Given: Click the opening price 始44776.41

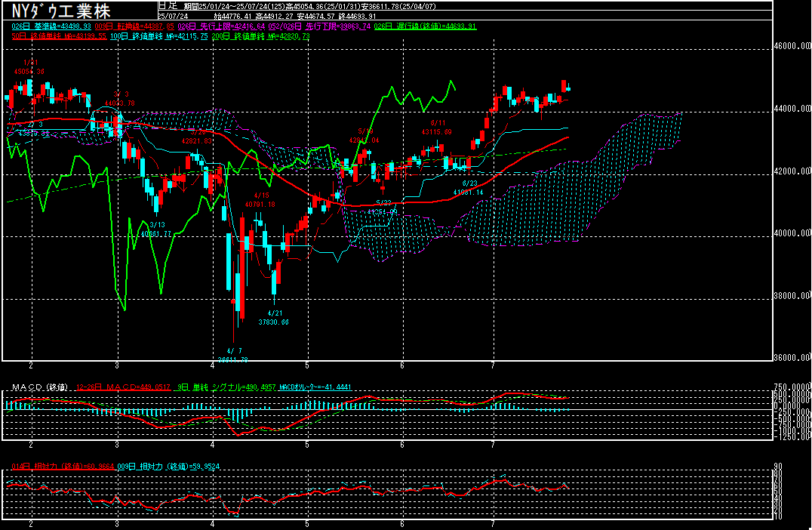Looking at the screenshot, I should (x=232, y=16).
